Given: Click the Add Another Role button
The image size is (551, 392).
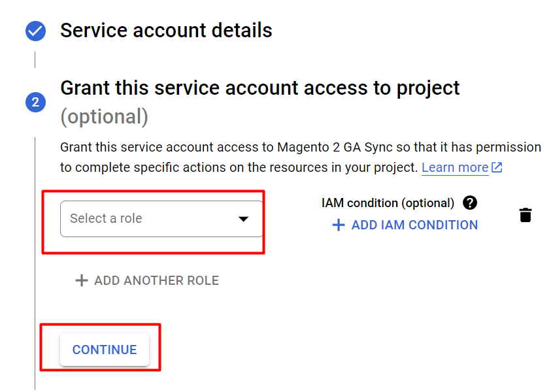Looking at the screenshot, I should [x=156, y=281].
